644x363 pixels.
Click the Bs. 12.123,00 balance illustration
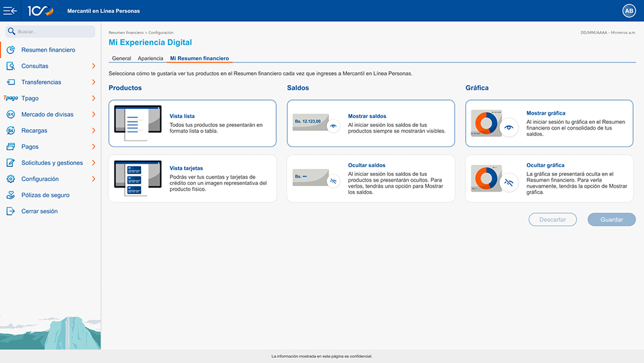(310, 123)
